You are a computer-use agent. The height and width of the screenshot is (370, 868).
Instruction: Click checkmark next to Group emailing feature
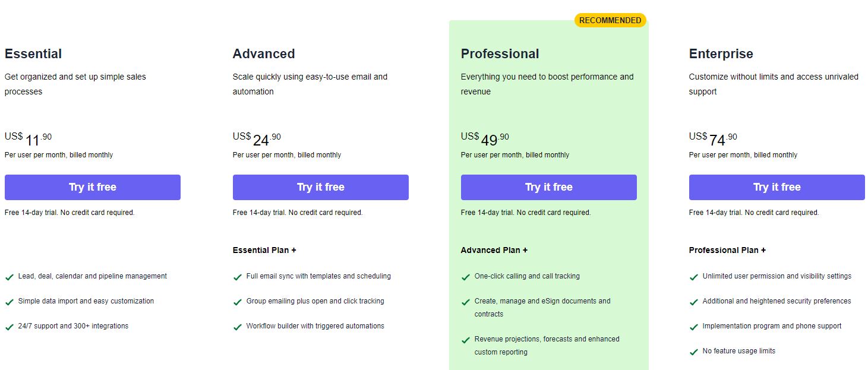click(238, 302)
